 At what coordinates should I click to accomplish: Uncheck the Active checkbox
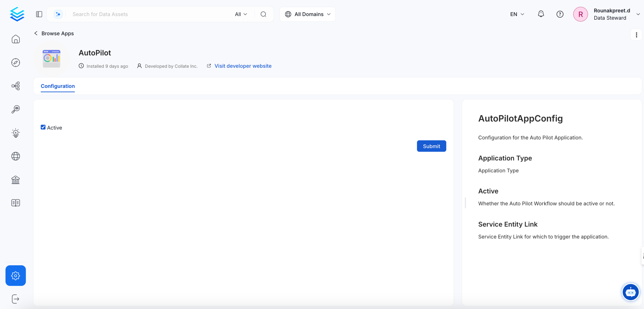[x=43, y=127]
